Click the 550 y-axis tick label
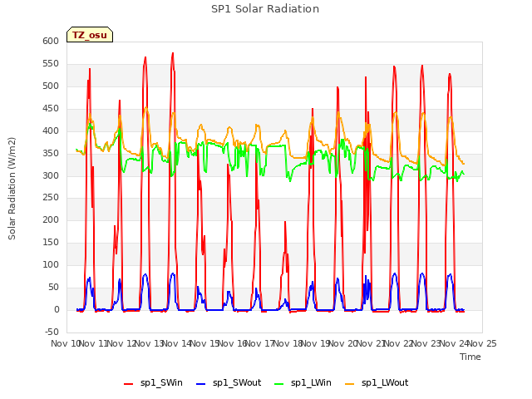Image resolution: width=532 pixels, height=399 pixels. (x=51, y=63)
